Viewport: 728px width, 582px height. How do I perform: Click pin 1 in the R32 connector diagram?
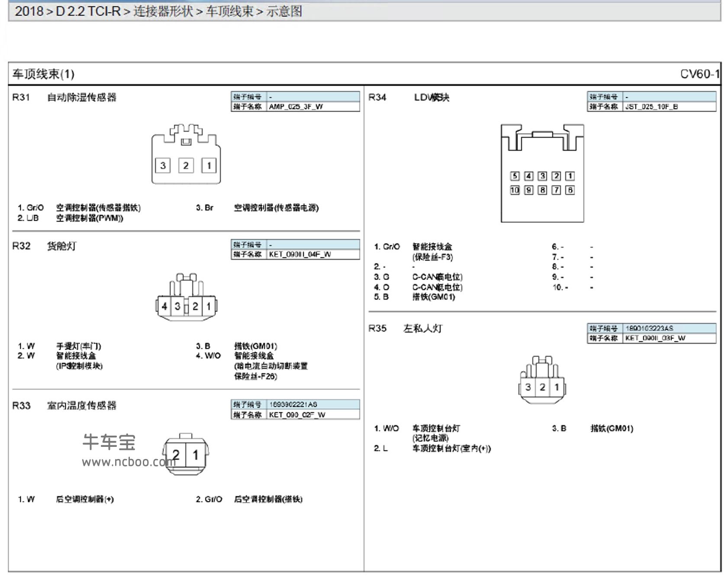tap(209, 306)
